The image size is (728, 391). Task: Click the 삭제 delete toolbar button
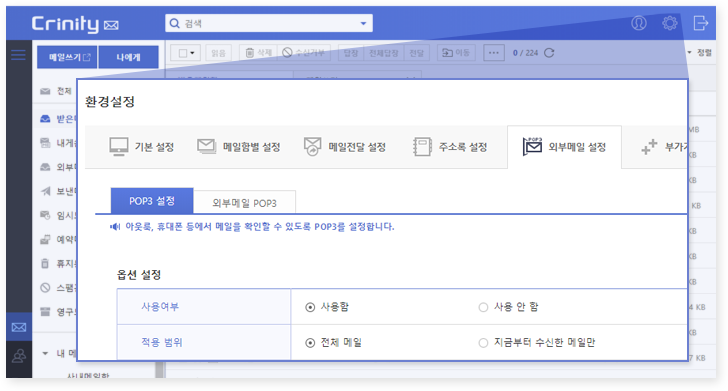tap(259, 53)
